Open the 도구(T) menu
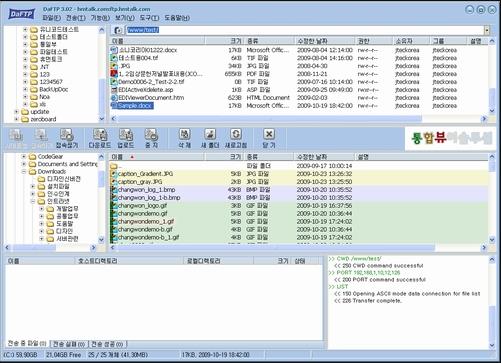The height and width of the screenshot is (363, 501). point(149,18)
